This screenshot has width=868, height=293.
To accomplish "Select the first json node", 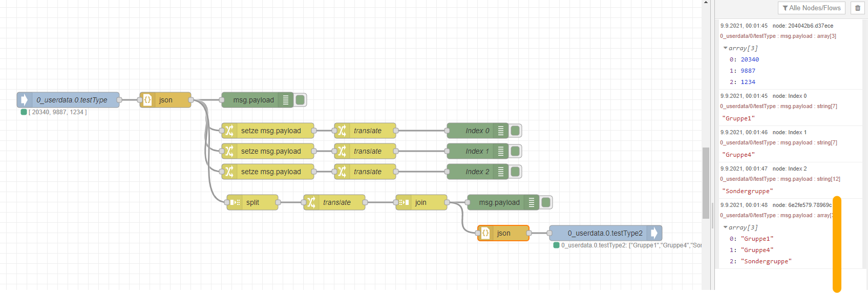I will (165, 100).
